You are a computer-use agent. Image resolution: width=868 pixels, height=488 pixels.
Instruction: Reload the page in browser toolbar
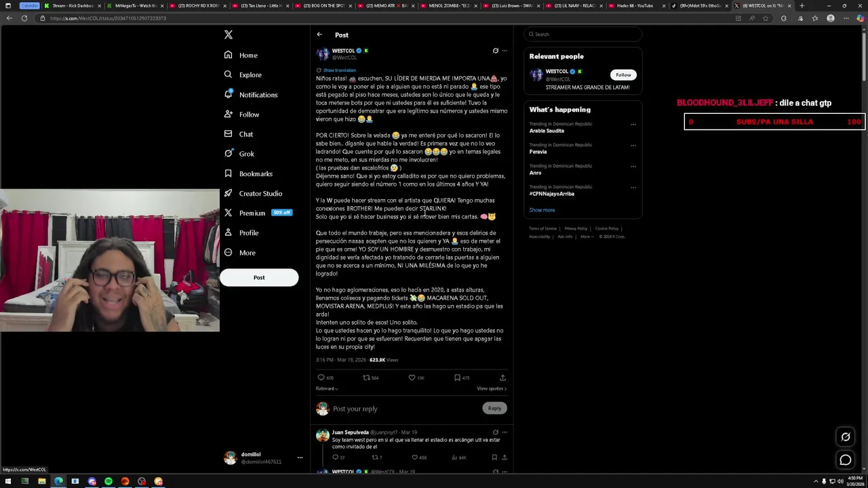(24, 18)
